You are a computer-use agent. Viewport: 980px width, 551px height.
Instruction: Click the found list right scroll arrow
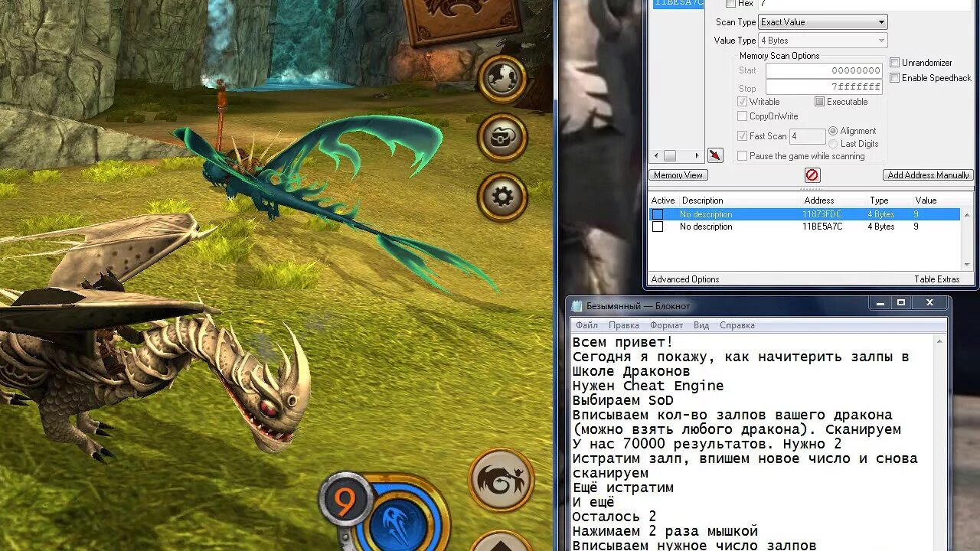tap(697, 155)
